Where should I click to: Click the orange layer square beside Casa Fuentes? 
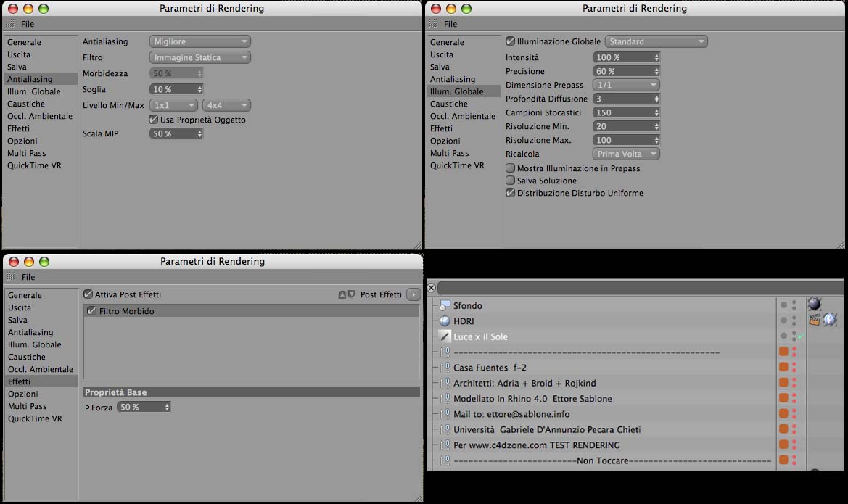(x=783, y=367)
